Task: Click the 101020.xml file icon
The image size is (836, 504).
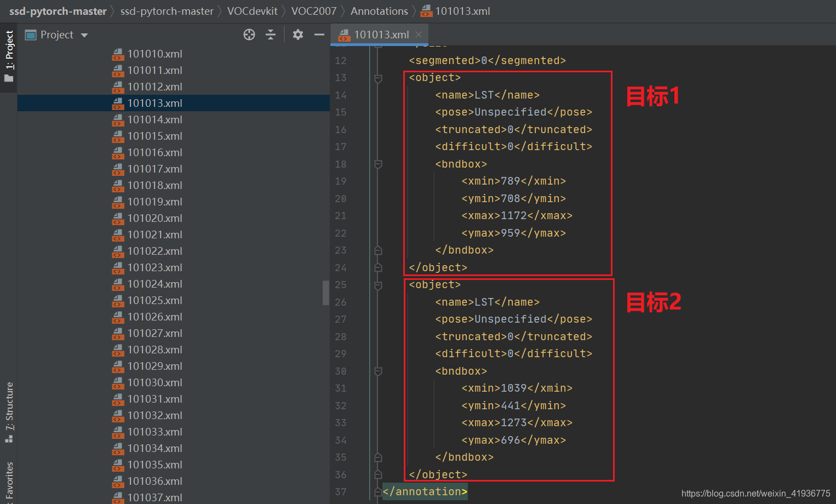Action: pos(118,218)
